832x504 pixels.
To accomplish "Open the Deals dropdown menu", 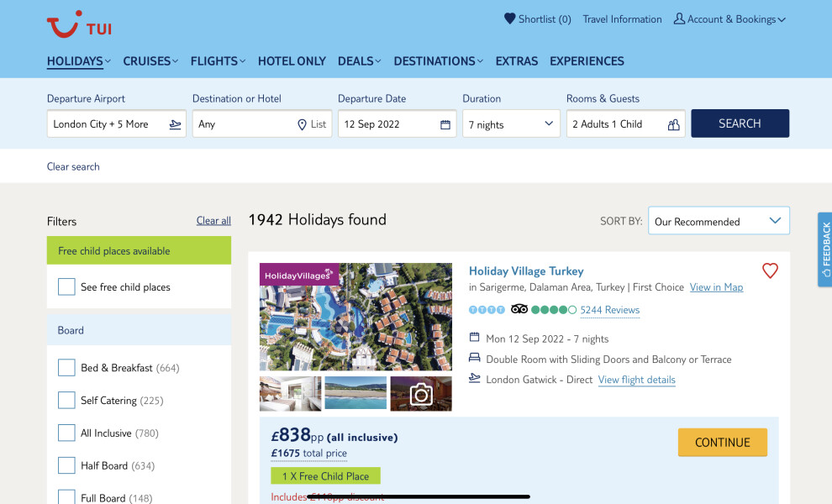I will click(359, 61).
